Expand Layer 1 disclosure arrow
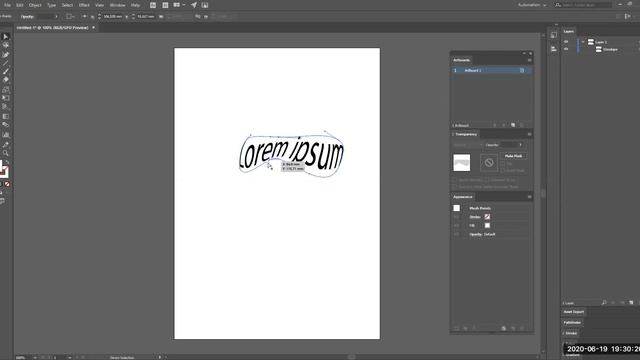This screenshot has width=640, height=360. point(583,42)
